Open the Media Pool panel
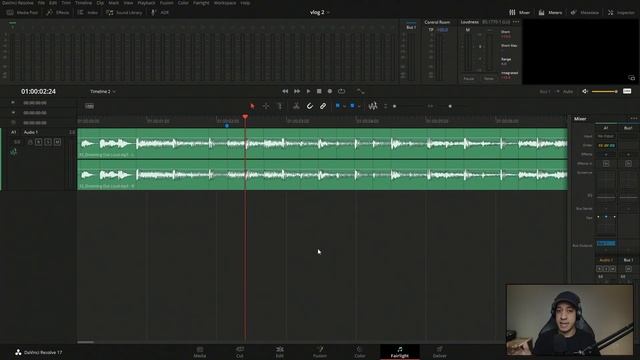 22,13
